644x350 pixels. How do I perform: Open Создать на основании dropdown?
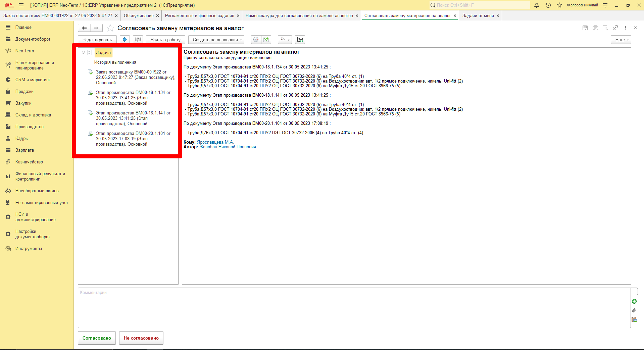tap(216, 40)
